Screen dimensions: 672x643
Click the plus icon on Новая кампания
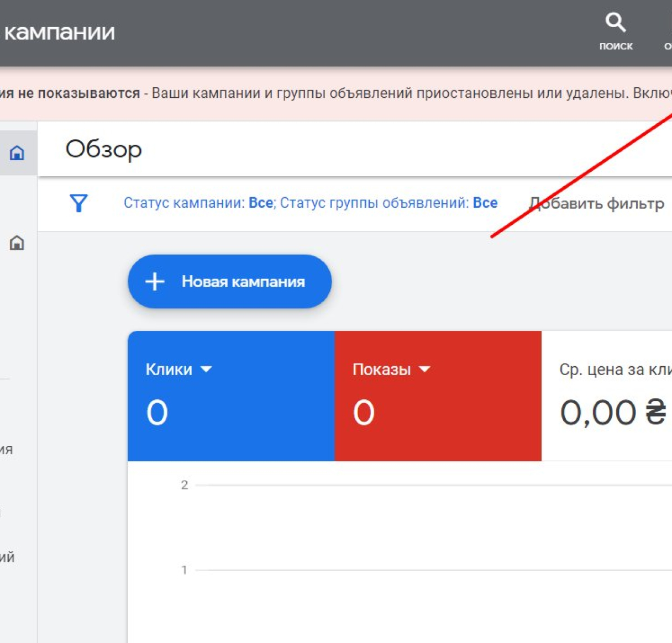tap(155, 281)
